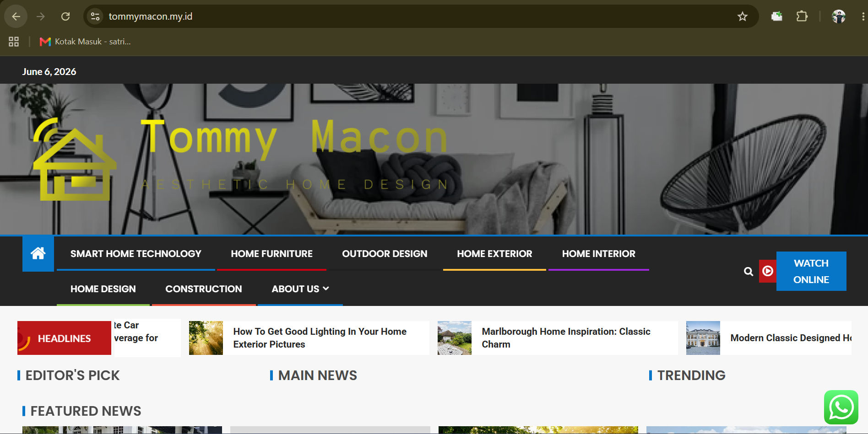Click the sunlit forest headline thumbnail
Screen dimensions: 868x434
(x=206, y=338)
